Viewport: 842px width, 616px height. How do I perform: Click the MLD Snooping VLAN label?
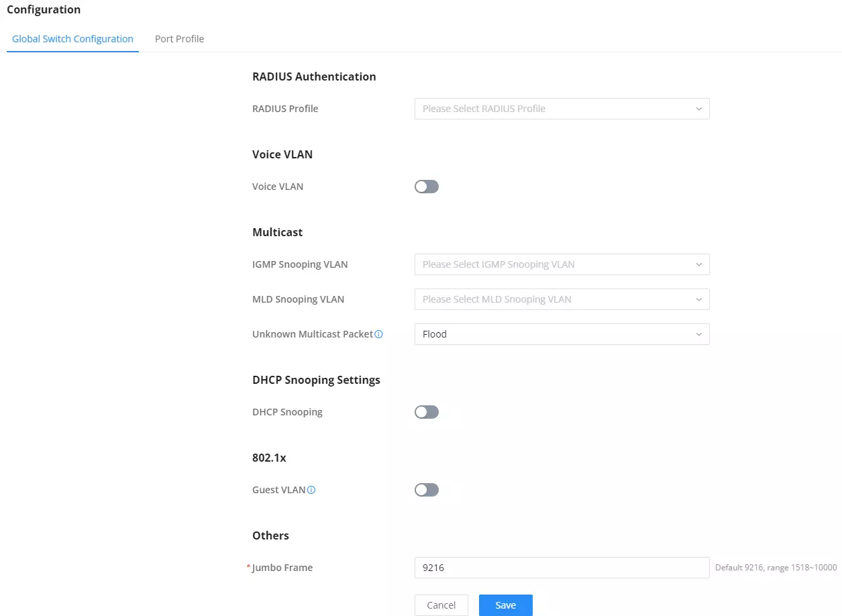click(x=299, y=299)
